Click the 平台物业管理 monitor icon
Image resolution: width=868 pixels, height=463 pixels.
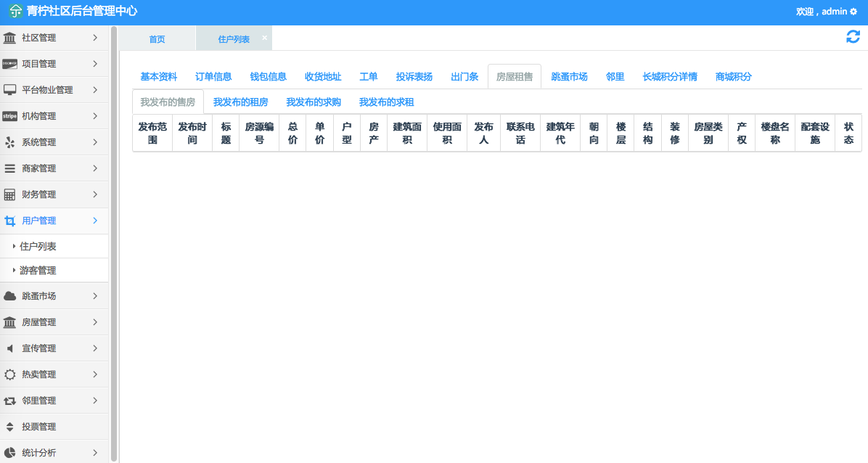9,90
